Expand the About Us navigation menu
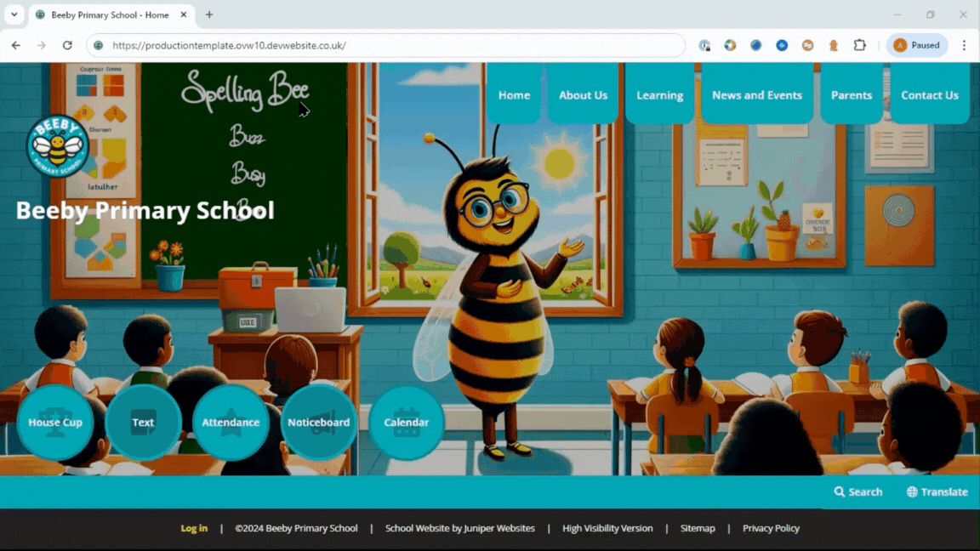 [x=583, y=95]
